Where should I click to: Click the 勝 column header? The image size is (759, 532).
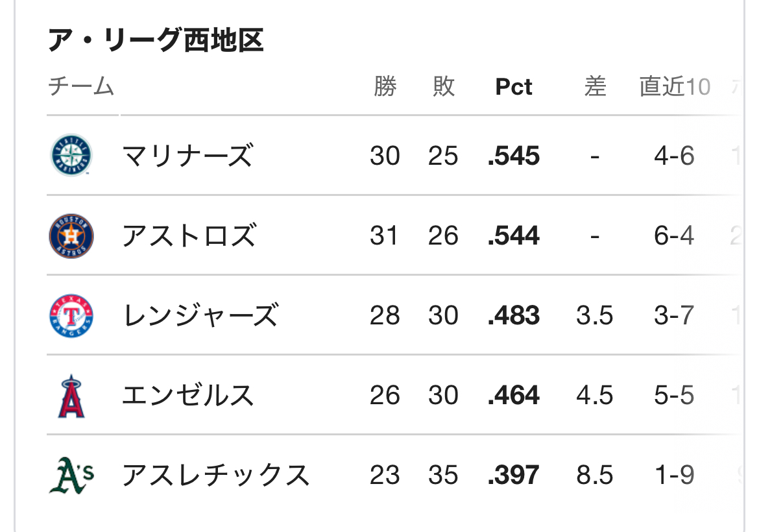tap(385, 87)
